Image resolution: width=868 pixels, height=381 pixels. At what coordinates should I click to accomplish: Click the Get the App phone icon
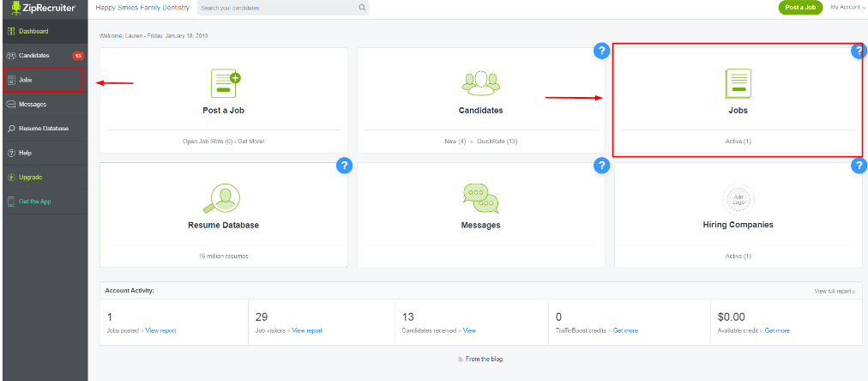coord(11,202)
